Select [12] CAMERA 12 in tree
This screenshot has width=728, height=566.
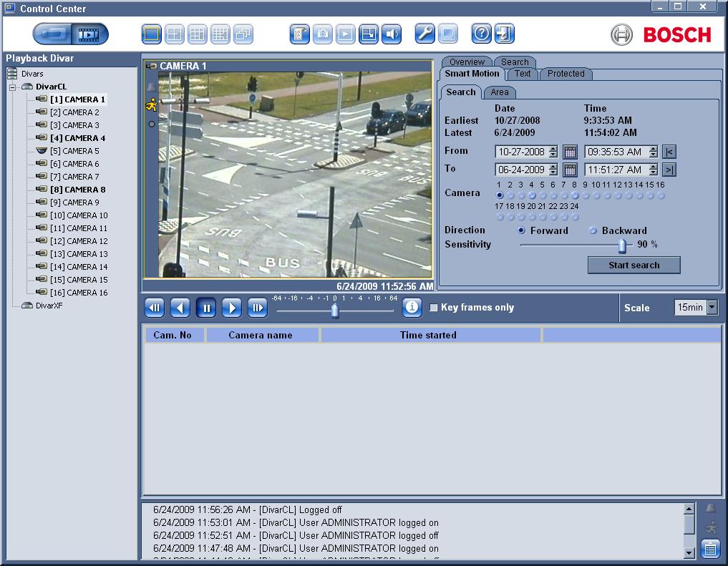tap(79, 240)
